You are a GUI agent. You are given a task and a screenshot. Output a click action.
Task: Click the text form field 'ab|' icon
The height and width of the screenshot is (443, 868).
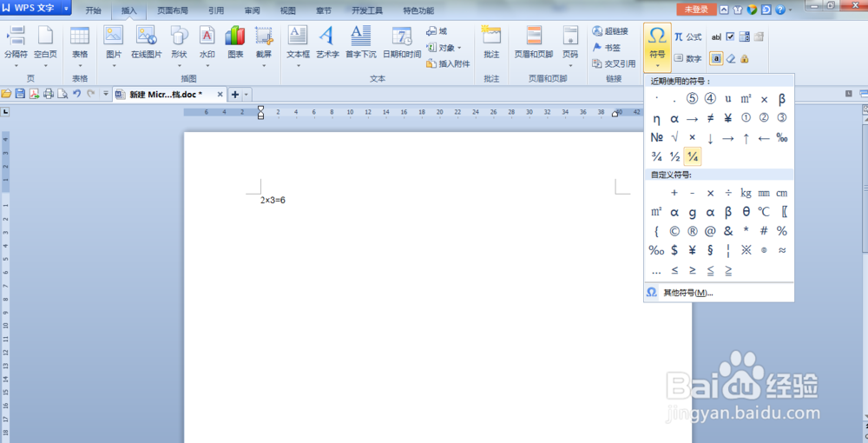coord(716,37)
